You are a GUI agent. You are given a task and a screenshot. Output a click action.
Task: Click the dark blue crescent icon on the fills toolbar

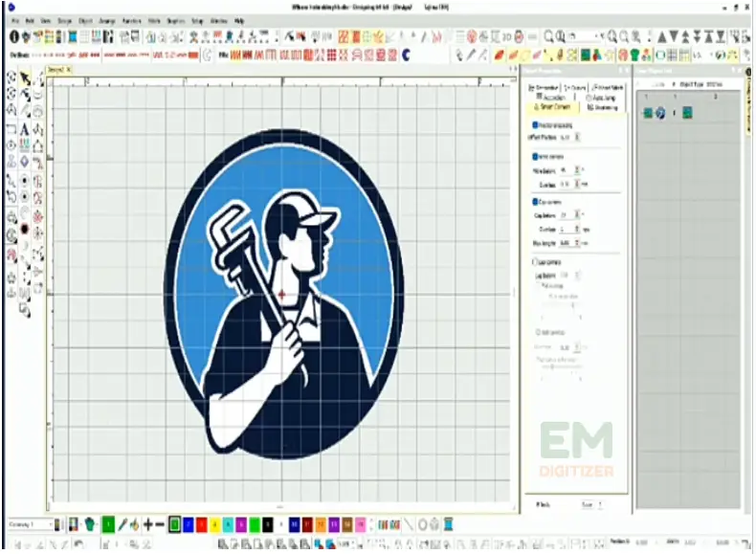point(407,55)
